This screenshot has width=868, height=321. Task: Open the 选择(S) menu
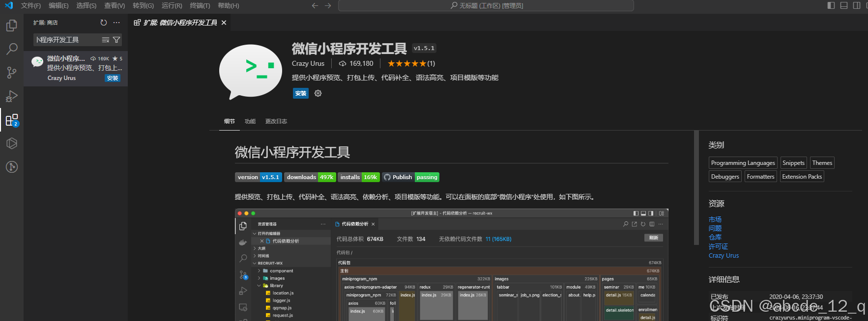pos(87,5)
